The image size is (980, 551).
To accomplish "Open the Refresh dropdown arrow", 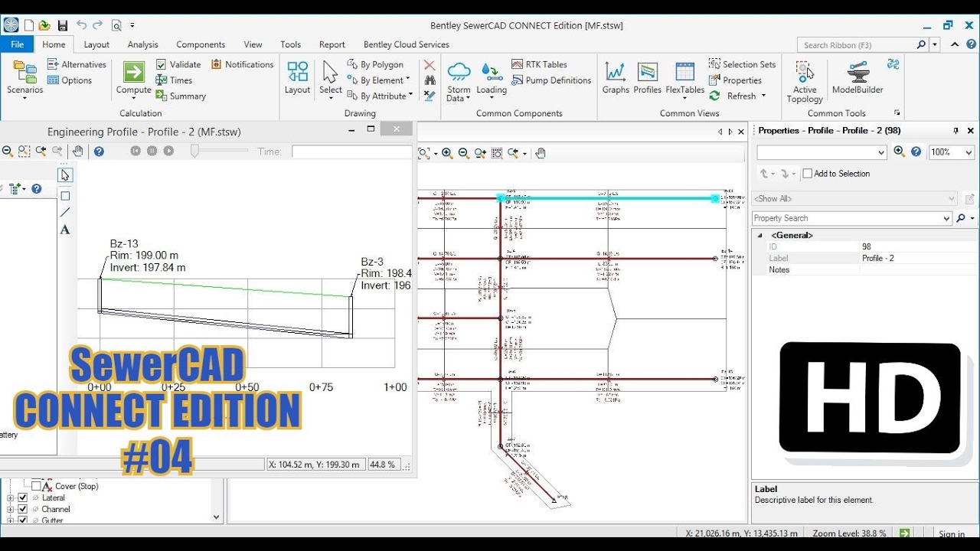I will point(763,96).
